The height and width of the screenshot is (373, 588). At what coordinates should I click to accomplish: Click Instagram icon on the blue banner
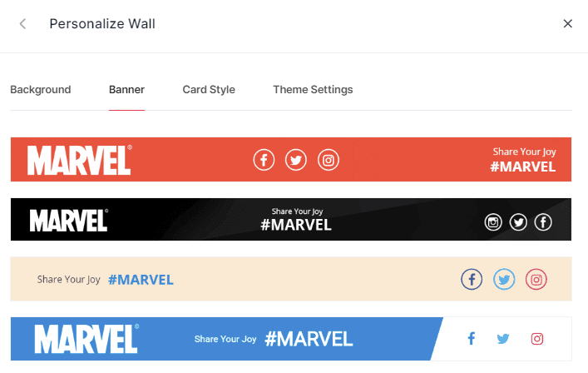(537, 339)
